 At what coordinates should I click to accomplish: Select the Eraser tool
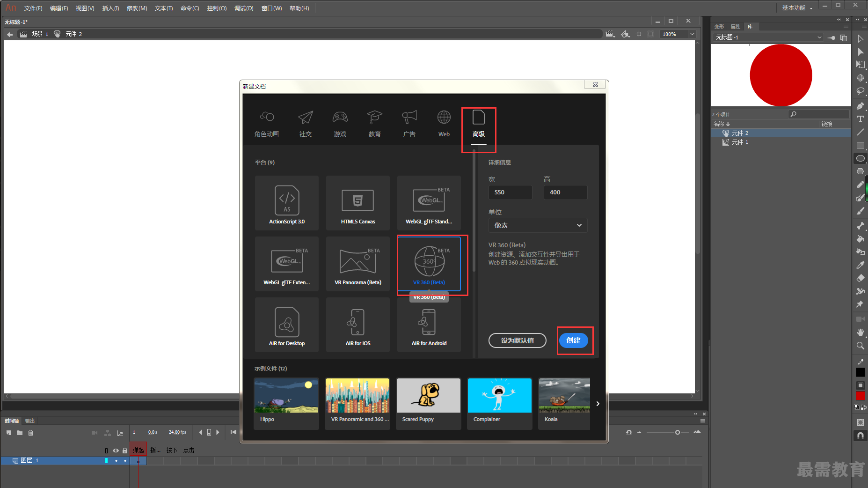coord(860,278)
